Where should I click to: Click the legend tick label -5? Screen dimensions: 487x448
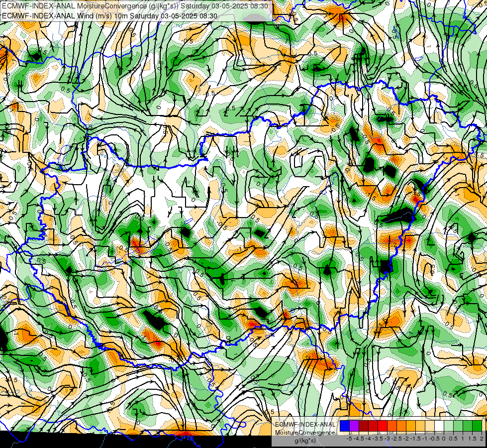(x=349, y=439)
